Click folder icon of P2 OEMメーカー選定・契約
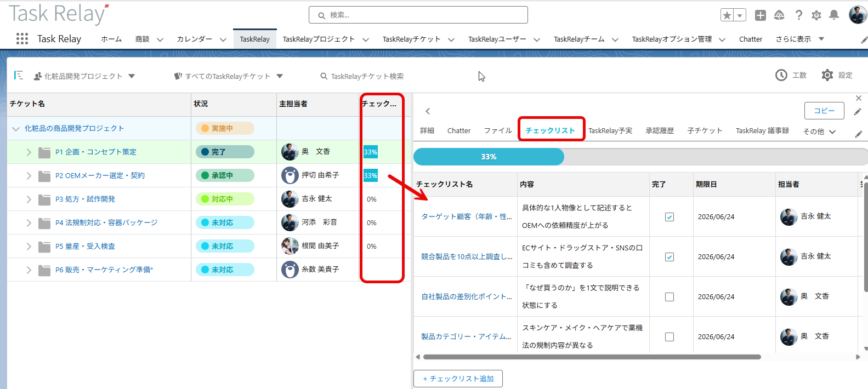Viewport: 868px width, 389px height. tap(44, 176)
